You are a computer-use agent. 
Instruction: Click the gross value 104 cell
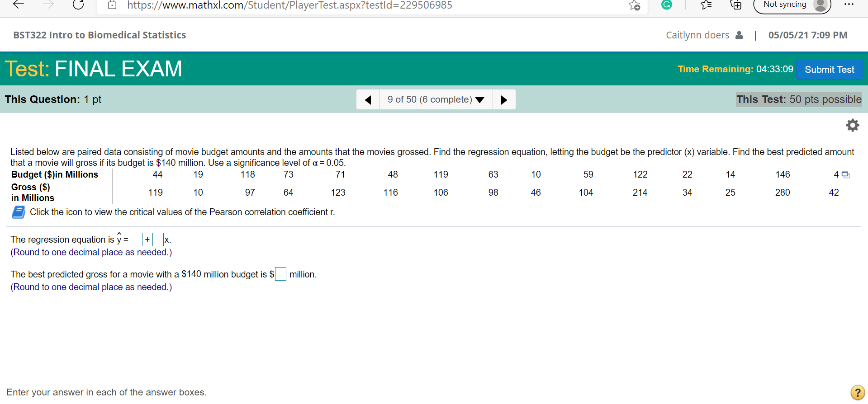586,193
